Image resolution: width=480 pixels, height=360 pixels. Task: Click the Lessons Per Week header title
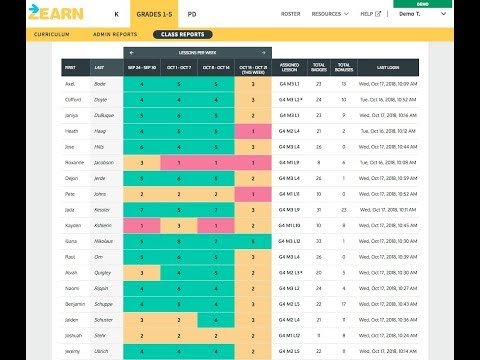197,53
